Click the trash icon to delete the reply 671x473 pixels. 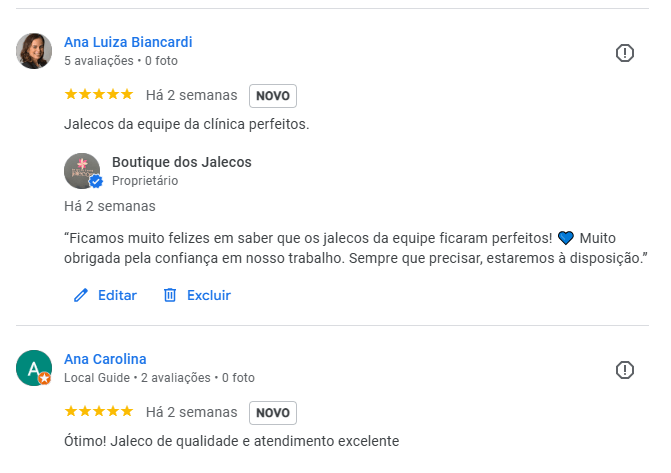pos(170,295)
